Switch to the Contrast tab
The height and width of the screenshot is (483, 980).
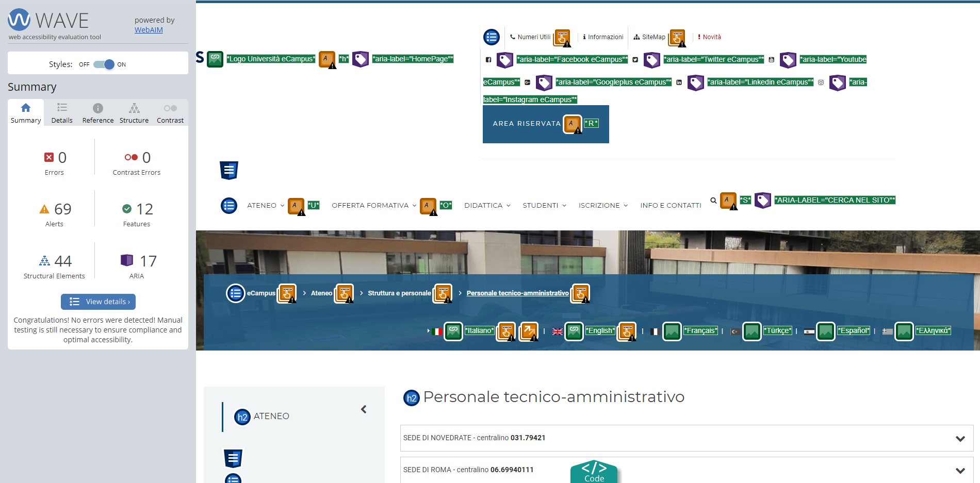(170, 113)
